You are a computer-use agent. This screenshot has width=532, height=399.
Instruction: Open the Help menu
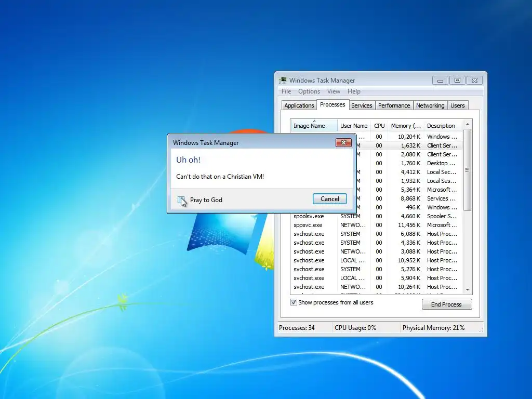[354, 91]
